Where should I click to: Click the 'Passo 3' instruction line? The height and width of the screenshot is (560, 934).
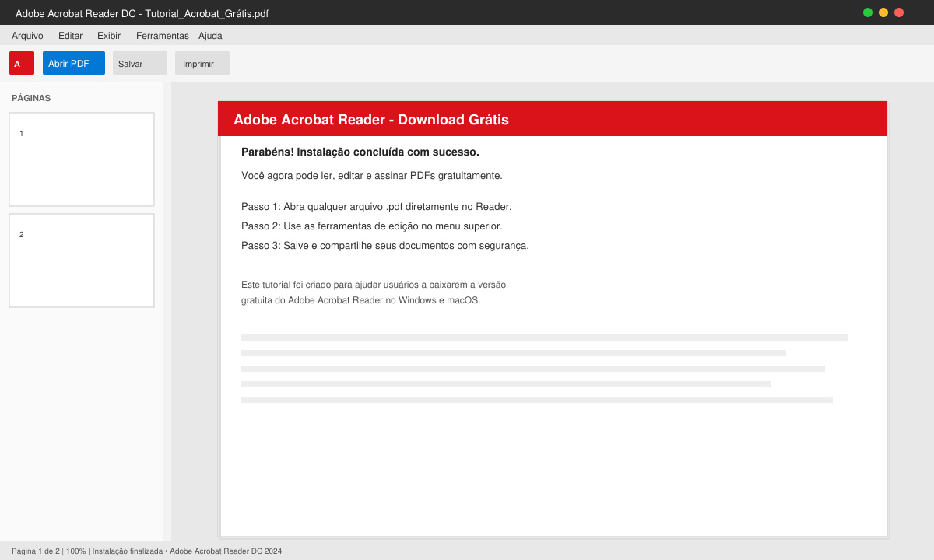pos(385,246)
